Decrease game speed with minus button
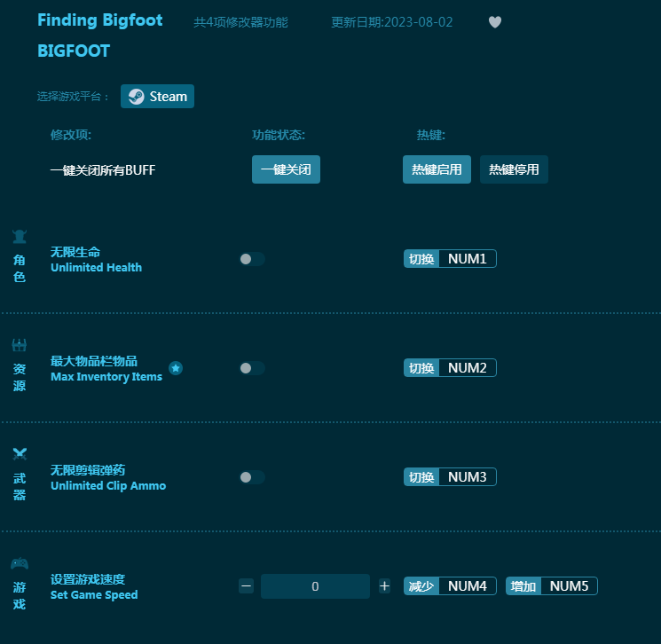Viewport: 661px width, 644px height. pyautogui.click(x=246, y=585)
